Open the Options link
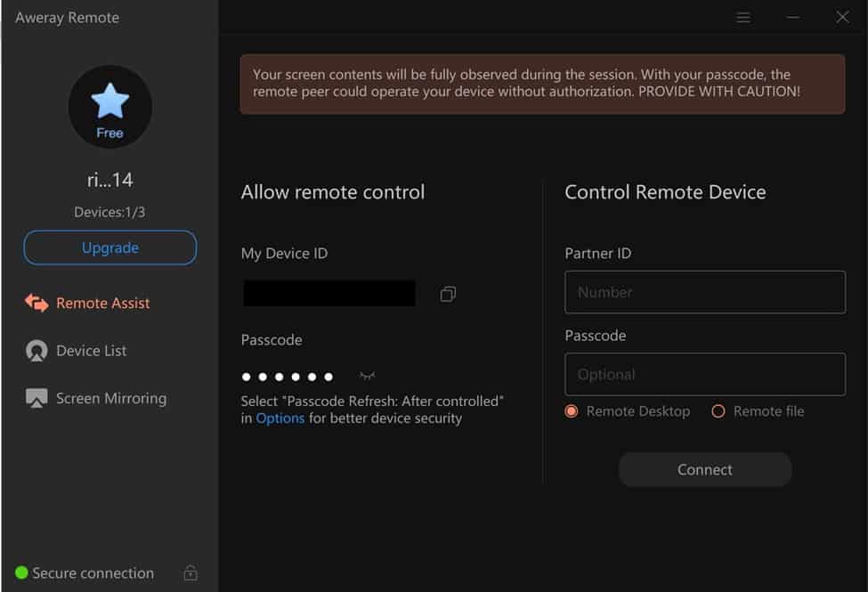Viewport: 868px width, 592px height. pyautogui.click(x=280, y=418)
